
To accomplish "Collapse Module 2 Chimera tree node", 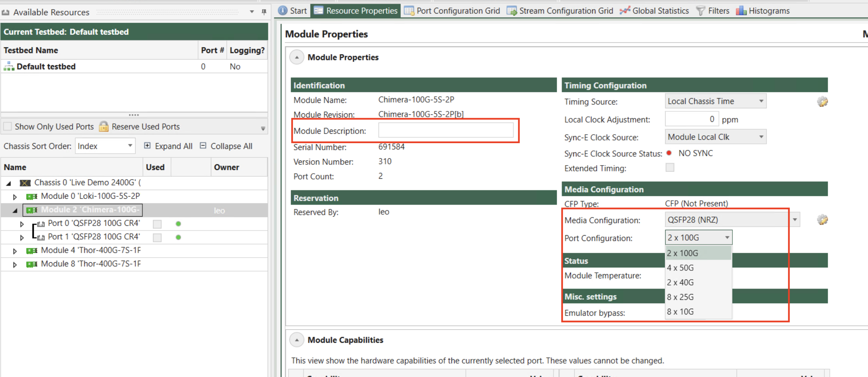I will point(15,210).
